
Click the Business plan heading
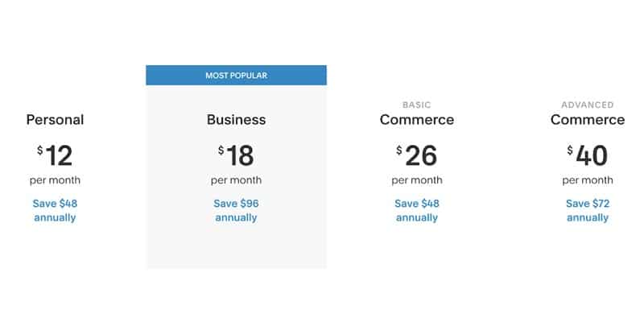[236, 119]
